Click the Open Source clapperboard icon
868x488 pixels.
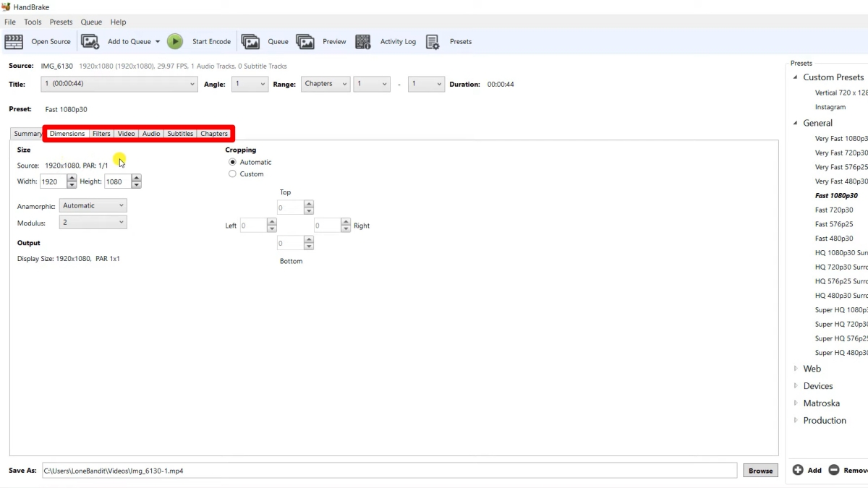14,41
